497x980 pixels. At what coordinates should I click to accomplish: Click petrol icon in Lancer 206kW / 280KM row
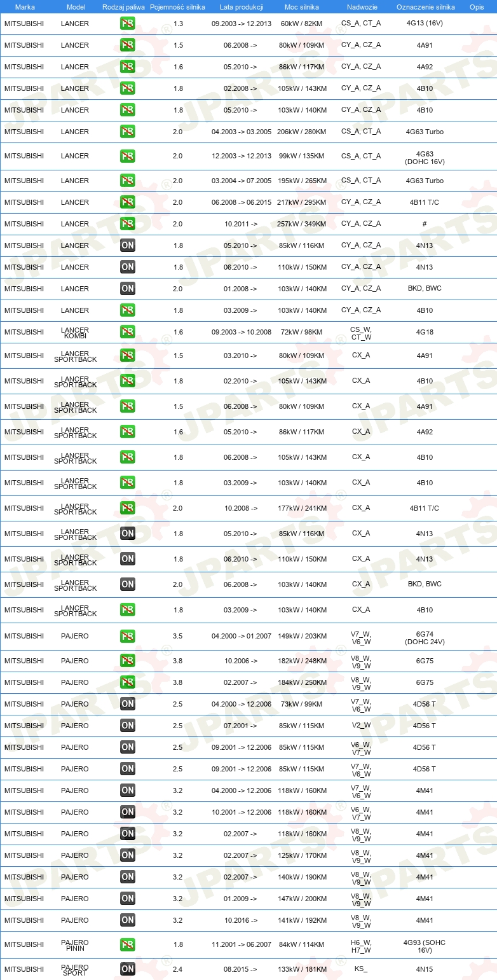pos(127,132)
